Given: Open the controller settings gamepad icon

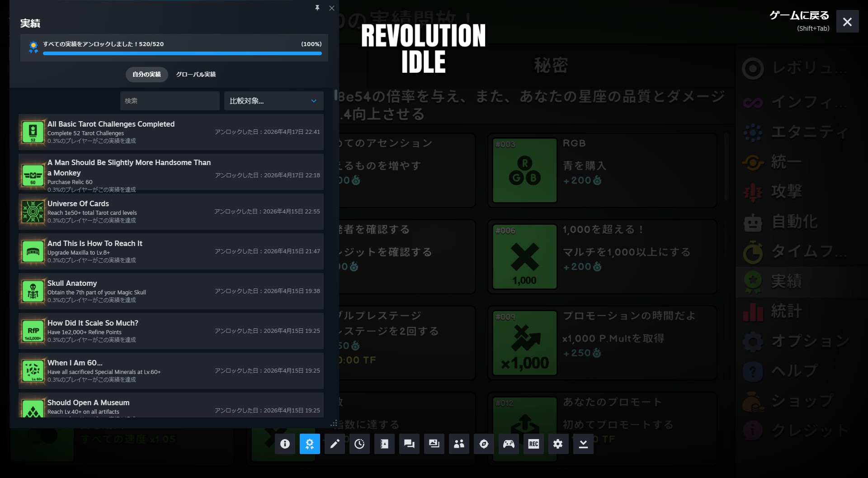Looking at the screenshot, I should click(509, 444).
